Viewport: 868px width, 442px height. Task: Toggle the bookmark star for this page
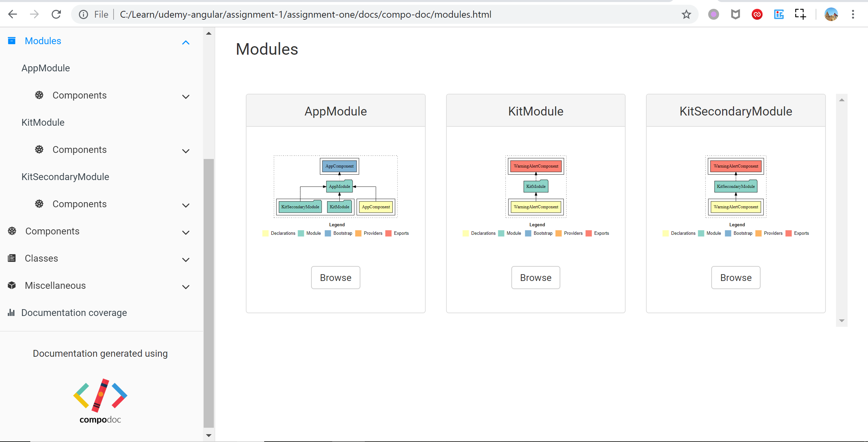[x=686, y=14]
